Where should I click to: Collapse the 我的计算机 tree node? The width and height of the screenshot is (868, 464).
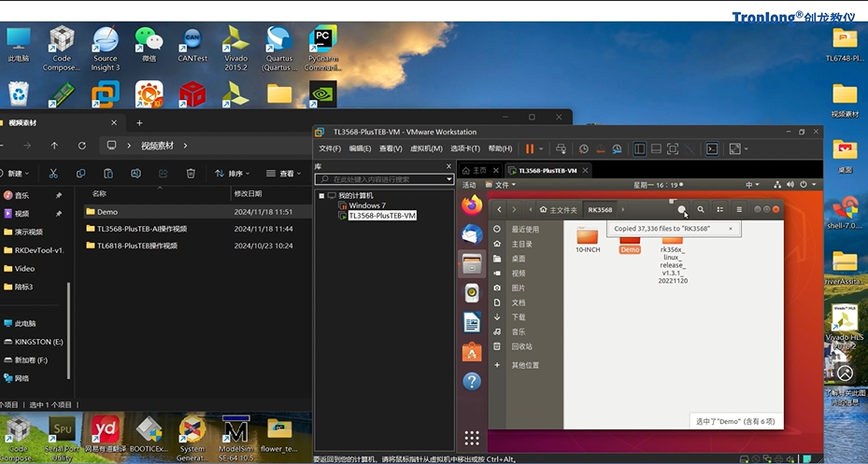[321, 196]
